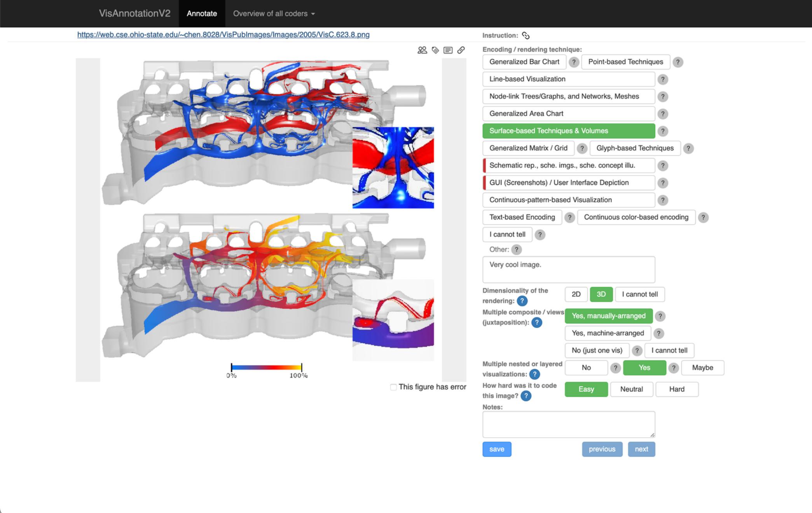Image resolution: width=812 pixels, height=513 pixels.
Task: Open the text notes icon above the figure
Action: tap(448, 50)
